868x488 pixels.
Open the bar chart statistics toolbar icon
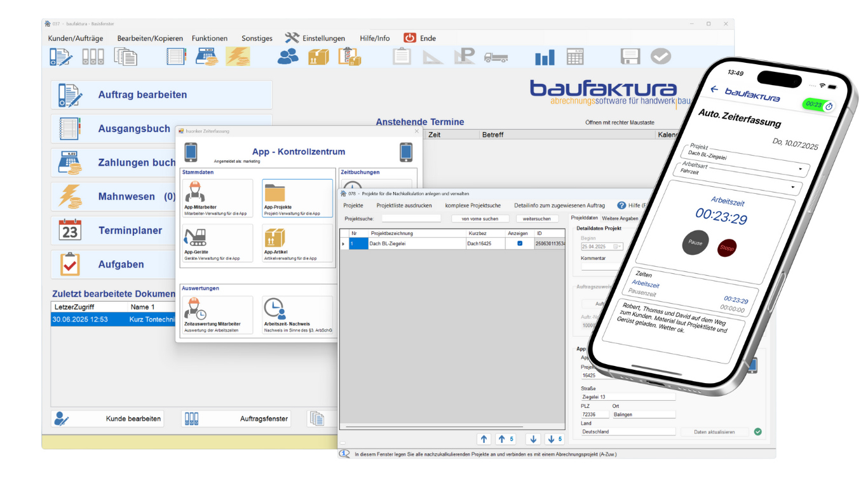pos(545,57)
